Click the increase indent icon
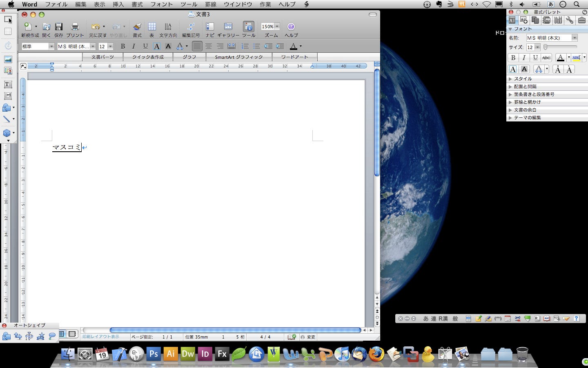The image size is (588, 368). (x=280, y=46)
